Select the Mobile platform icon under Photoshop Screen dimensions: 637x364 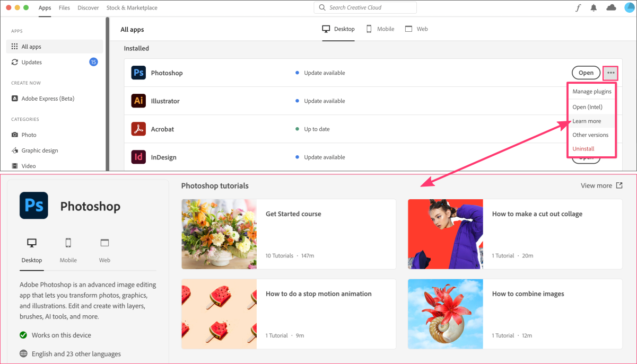(x=68, y=243)
